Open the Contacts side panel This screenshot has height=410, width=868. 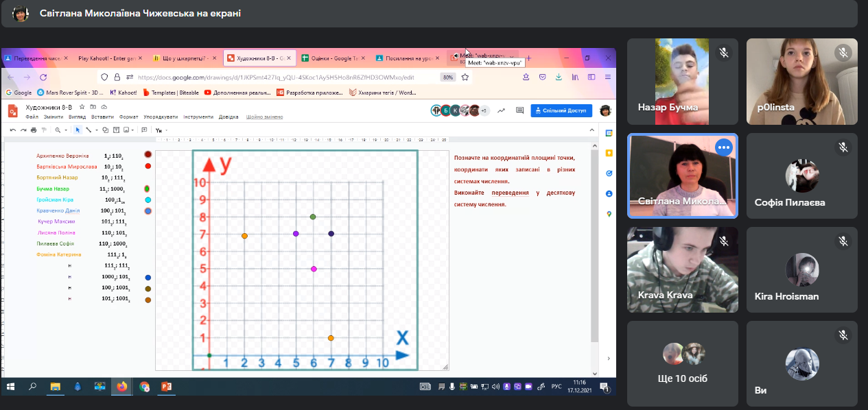click(609, 193)
